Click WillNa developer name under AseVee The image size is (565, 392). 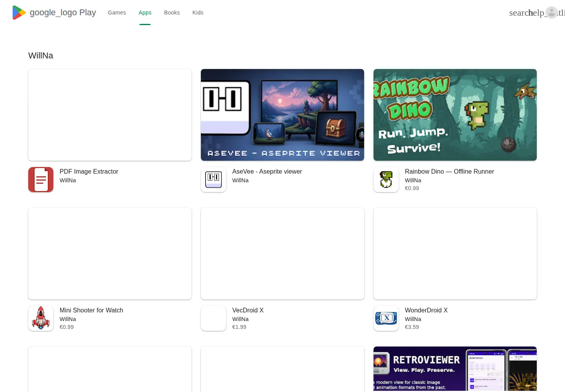tap(241, 180)
